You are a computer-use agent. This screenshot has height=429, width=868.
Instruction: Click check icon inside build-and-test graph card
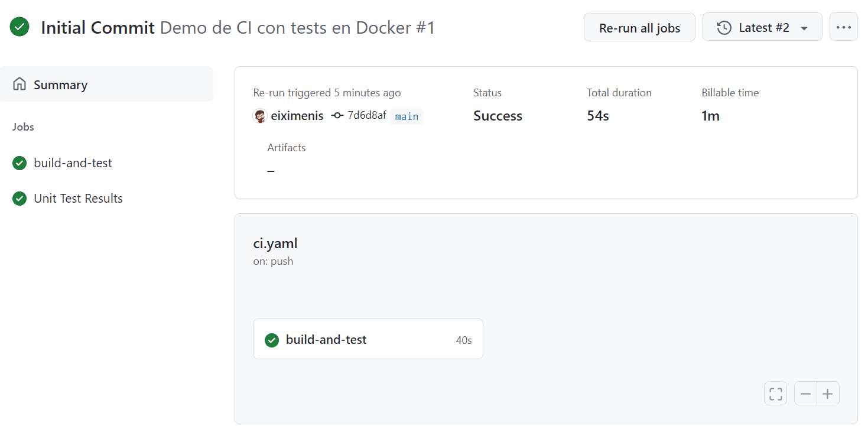point(272,340)
